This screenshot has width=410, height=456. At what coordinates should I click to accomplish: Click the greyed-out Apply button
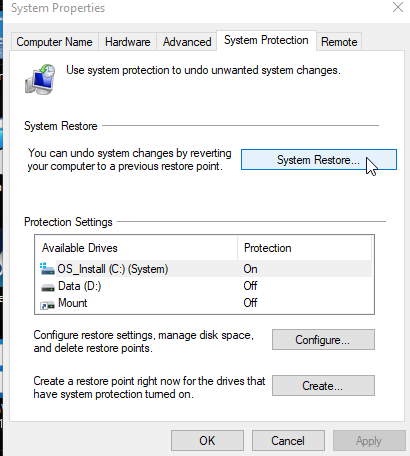(x=369, y=441)
